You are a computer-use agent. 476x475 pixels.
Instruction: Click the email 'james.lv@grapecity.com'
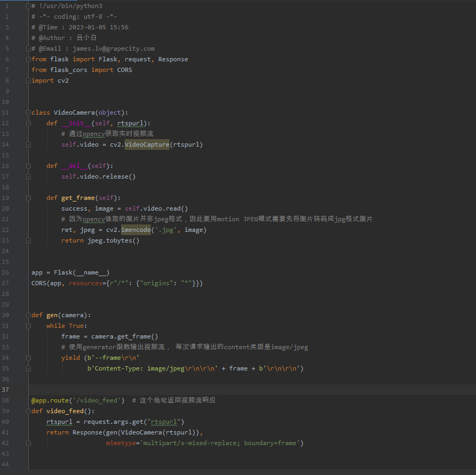114,49
